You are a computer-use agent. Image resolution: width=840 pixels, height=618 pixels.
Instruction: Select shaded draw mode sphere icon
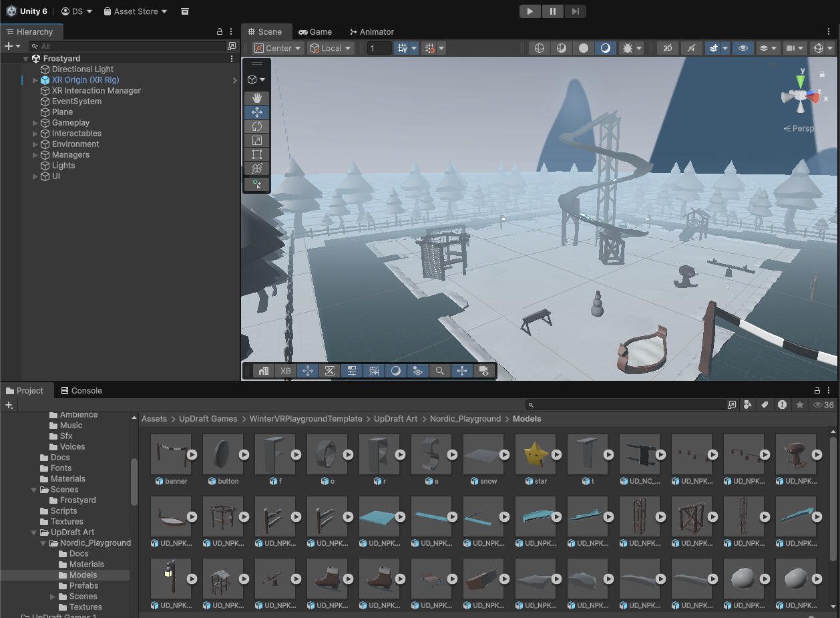(x=584, y=48)
